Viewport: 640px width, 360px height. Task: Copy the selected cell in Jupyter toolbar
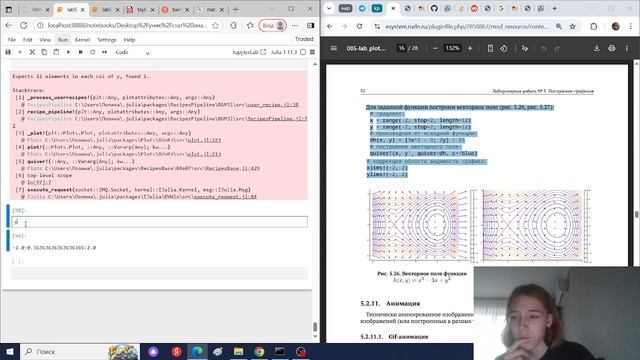(44, 52)
